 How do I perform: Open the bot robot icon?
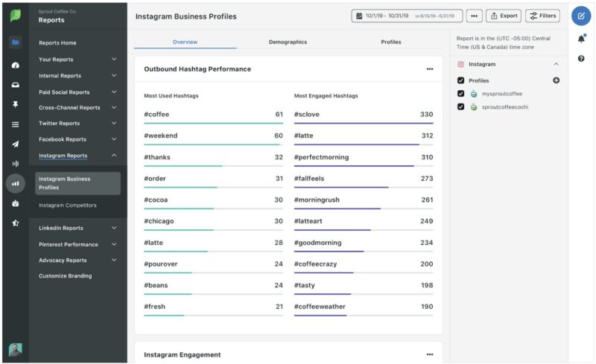(x=16, y=203)
